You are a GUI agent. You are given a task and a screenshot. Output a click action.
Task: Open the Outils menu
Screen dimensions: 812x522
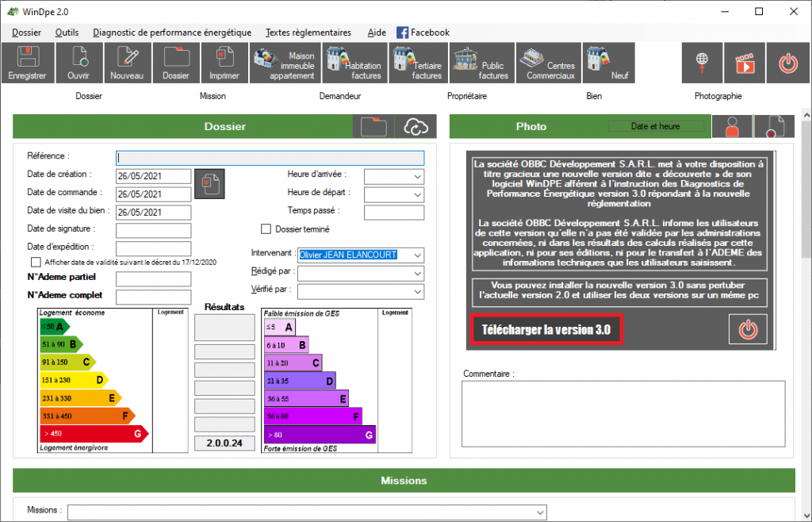pyautogui.click(x=67, y=33)
